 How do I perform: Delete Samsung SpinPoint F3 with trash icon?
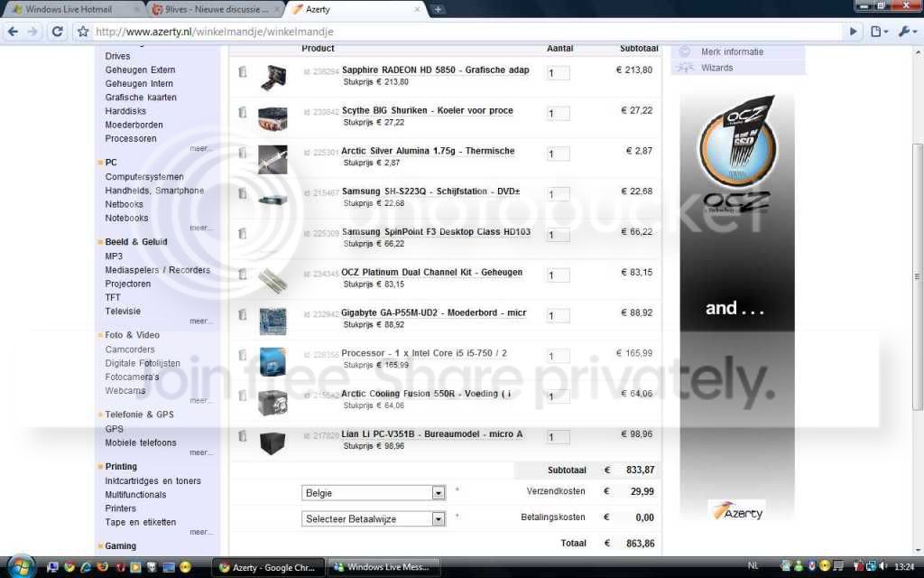click(242, 234)
